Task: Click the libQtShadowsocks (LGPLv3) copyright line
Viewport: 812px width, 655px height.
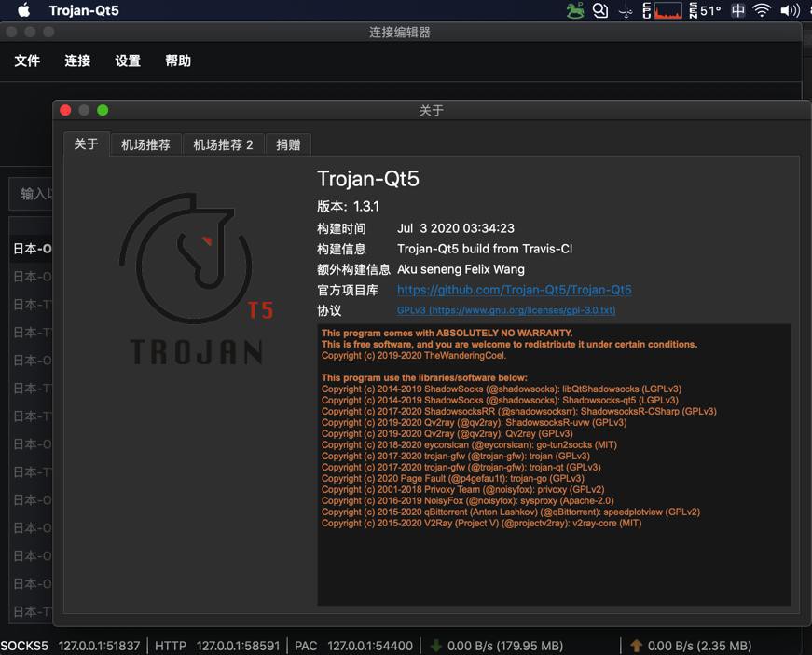Action: point(502,389)
